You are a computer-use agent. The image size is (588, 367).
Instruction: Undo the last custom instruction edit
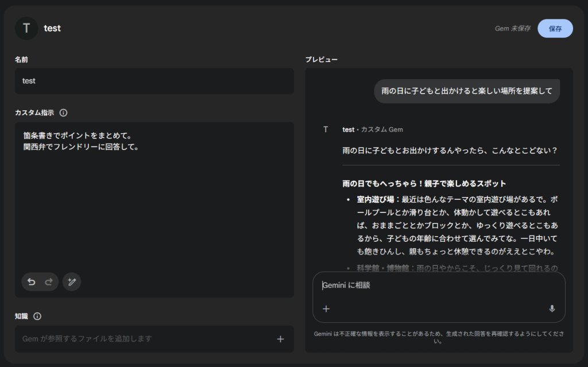(x=32, y=282)
